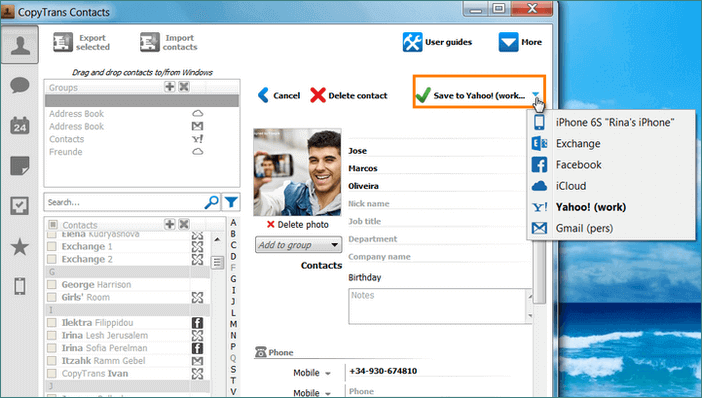
Task: Open the Notes sidebar icon
Action: pos(20,166)
